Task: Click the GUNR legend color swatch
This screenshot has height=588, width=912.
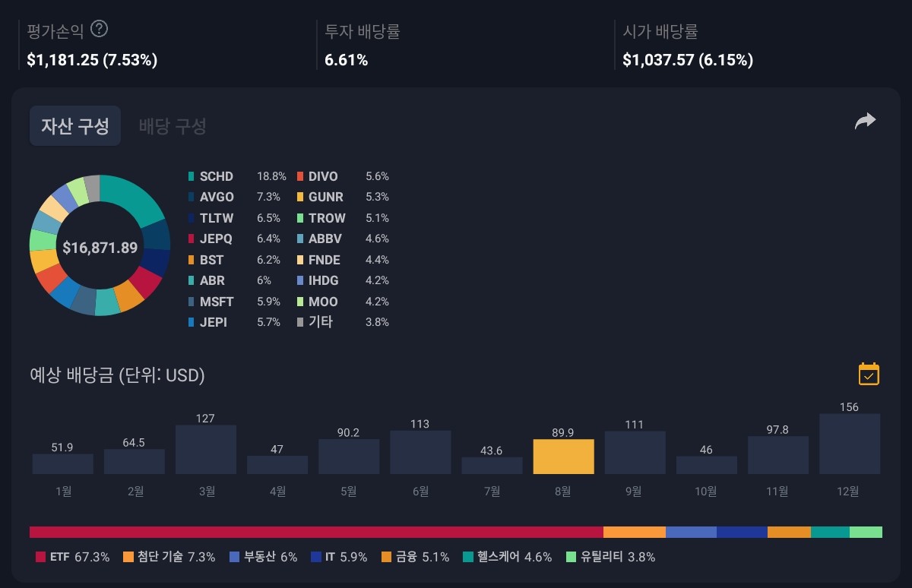Action: [x=300, y=197]
